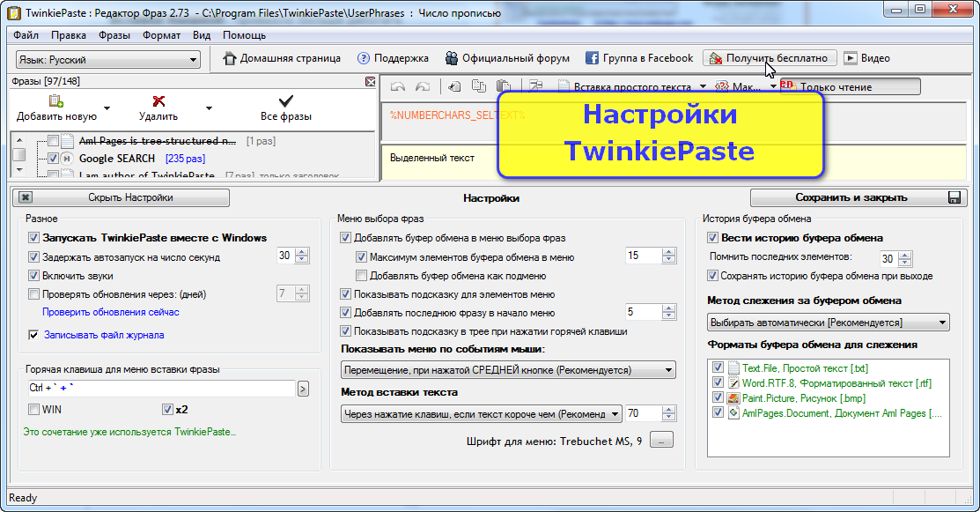Open the Файл menu

[26, 35]
